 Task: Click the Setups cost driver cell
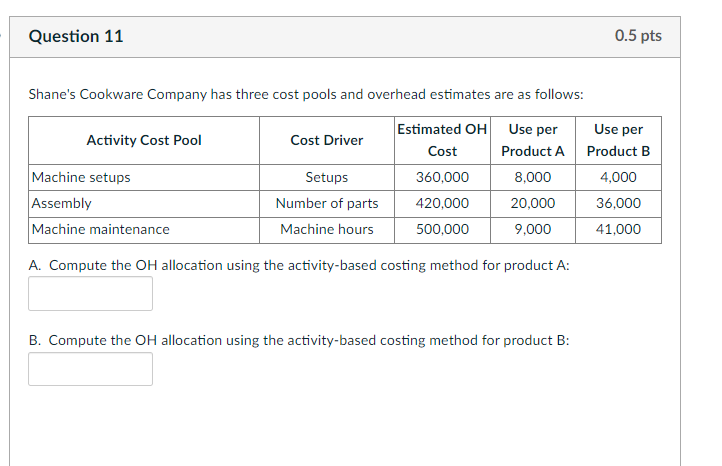click(x=327, y=177)
